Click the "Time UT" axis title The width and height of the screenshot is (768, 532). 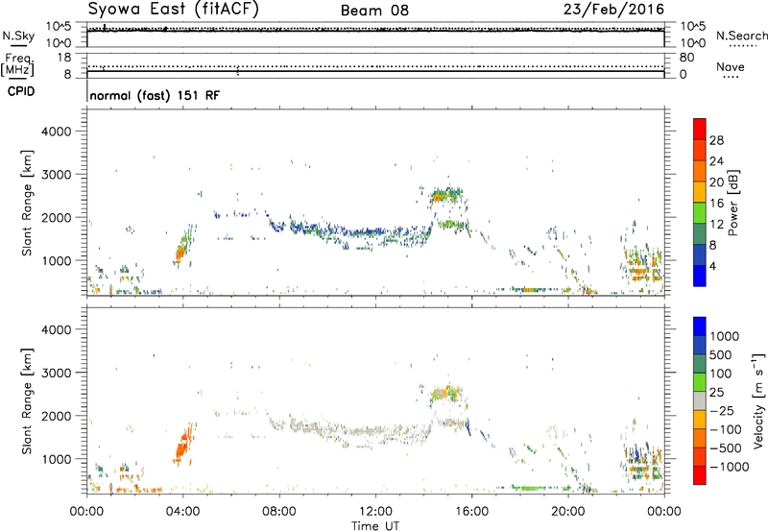[375, 526]
